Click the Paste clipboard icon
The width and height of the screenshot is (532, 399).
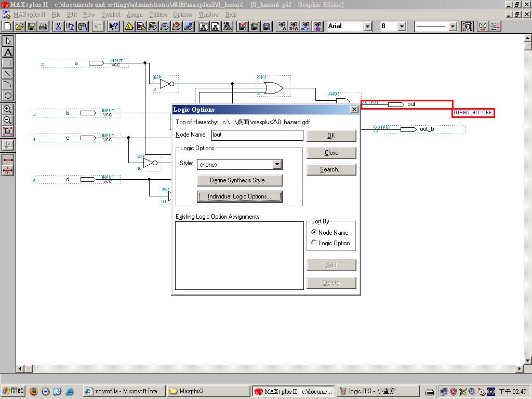coord(83,26)
